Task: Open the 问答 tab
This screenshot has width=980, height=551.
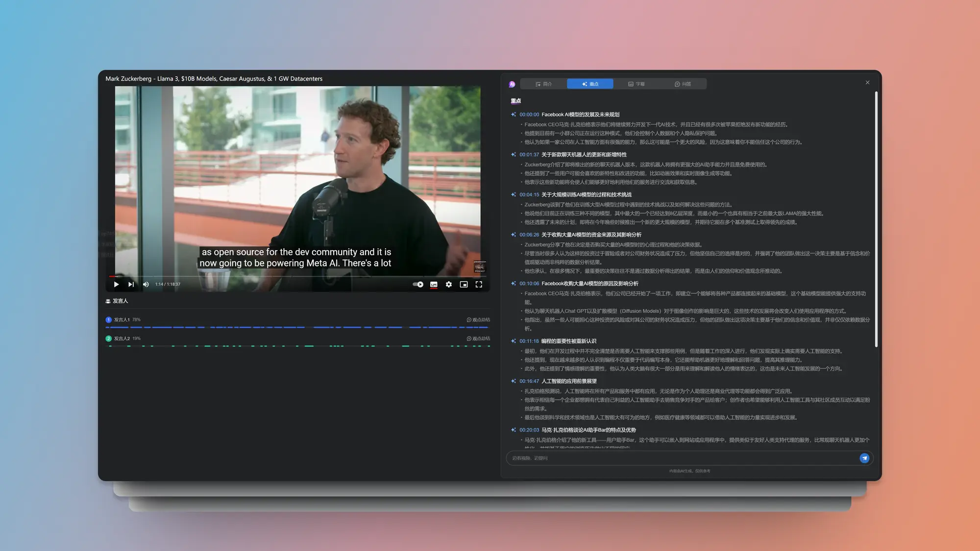Action: pyautogui.click(x=683, y=84)
